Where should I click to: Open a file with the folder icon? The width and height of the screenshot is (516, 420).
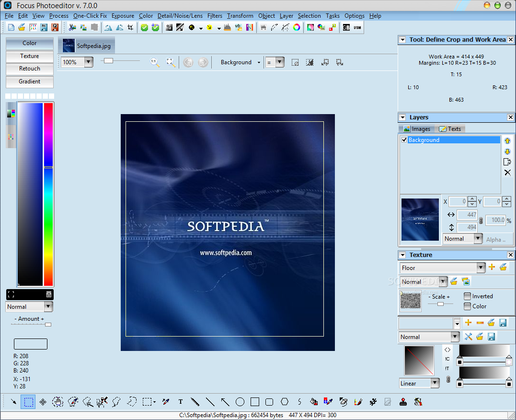pos(22,27)
